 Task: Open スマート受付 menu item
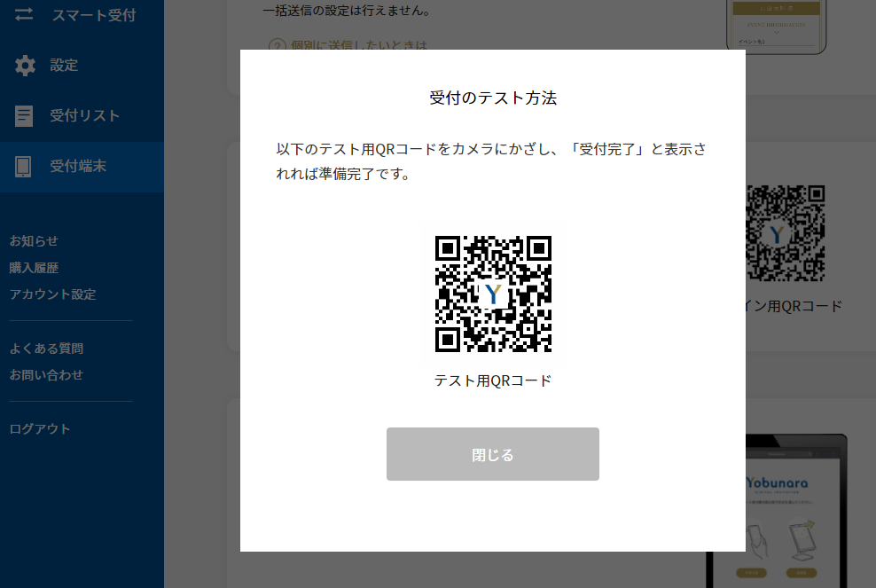(82, 16)
